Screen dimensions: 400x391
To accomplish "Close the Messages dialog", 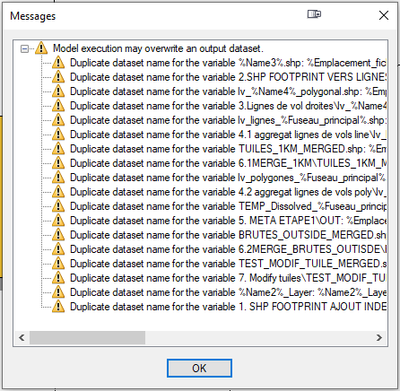I will point(384,15).
